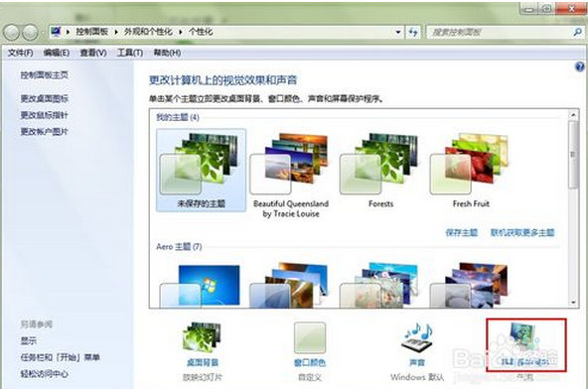Screen dimensions: 588x389
Task: Open the 文件(F) menu
Action: 21,53
